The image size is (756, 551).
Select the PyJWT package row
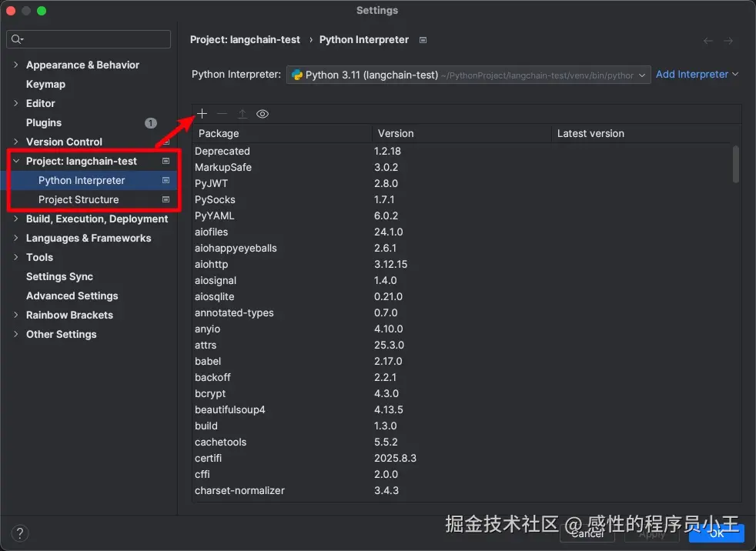click(462, 184)
